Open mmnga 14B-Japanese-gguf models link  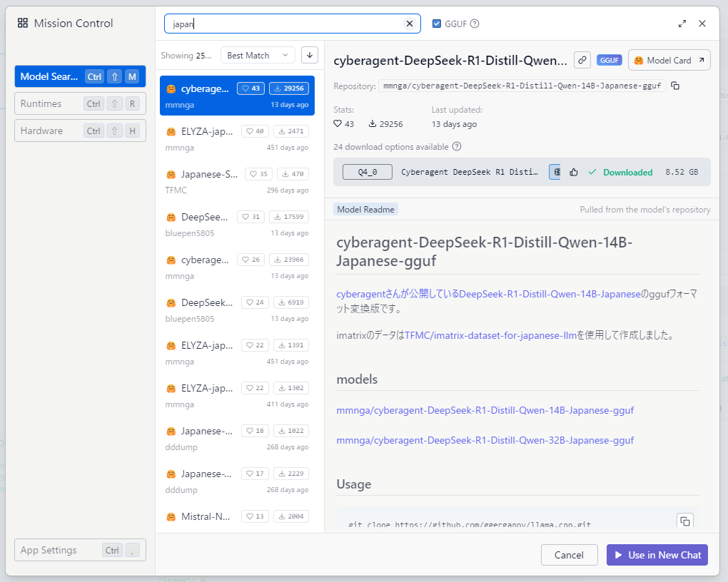(485, 410)
